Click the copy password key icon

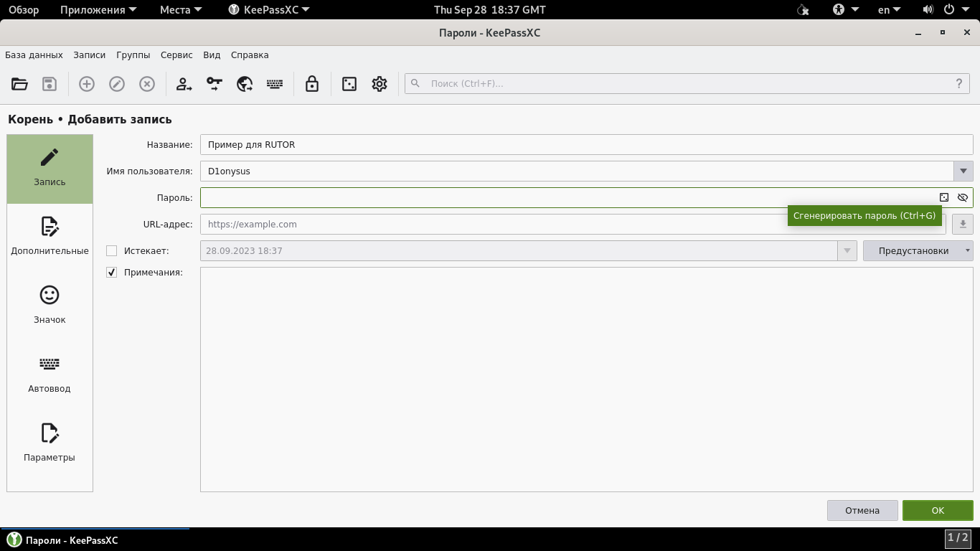pyautogui.click(x=215, y=84)
